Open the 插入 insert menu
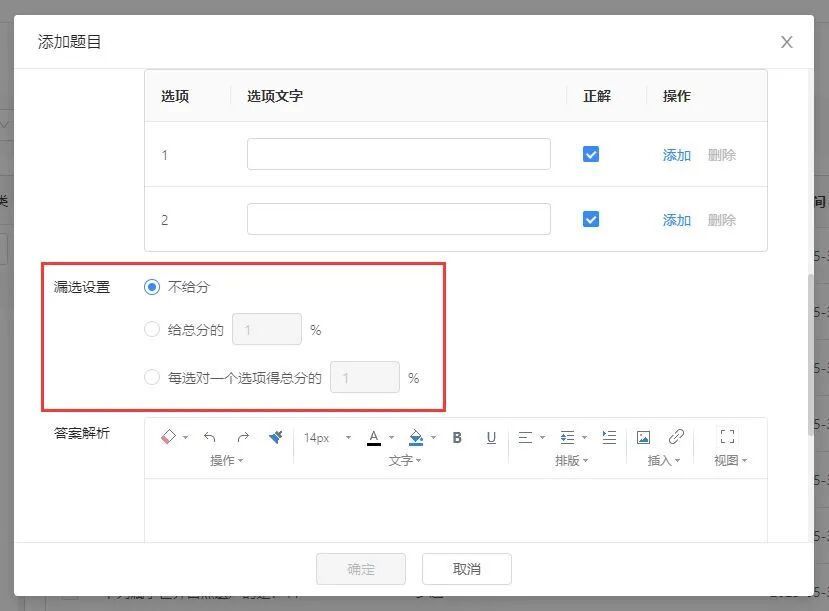Viewport: 829px width, 611px height. (x=661, y=460)
